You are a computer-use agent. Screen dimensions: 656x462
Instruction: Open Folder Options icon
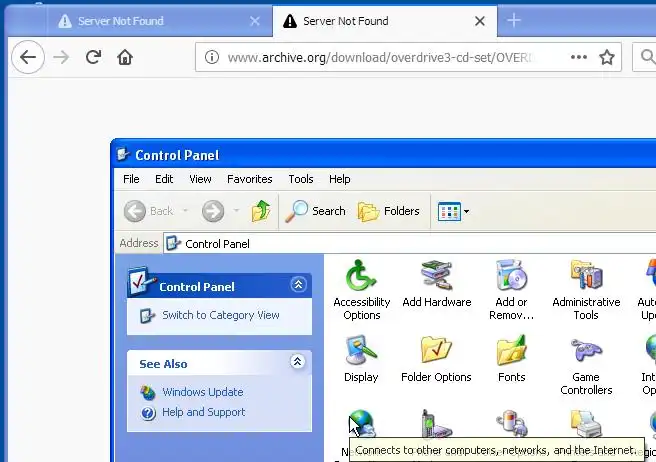(x=436, y=359)
